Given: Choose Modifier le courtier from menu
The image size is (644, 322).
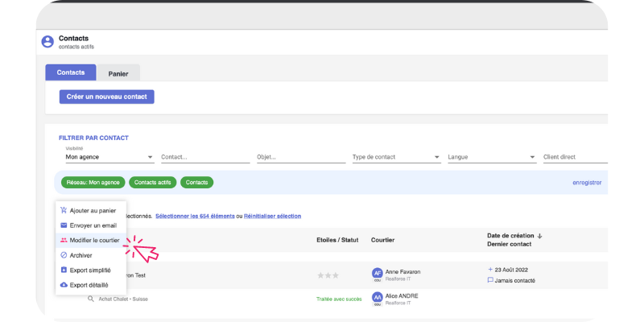Looking at the screenshot, I should point(94,240).
